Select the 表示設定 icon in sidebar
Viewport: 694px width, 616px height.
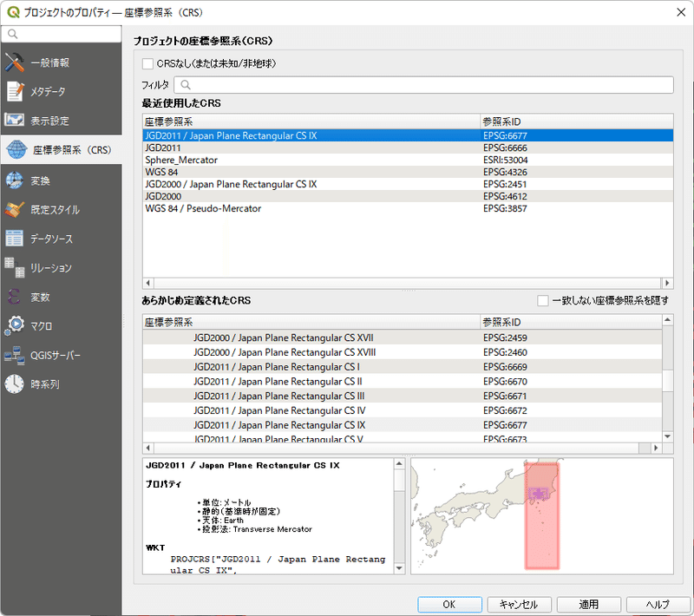[14, 120]
